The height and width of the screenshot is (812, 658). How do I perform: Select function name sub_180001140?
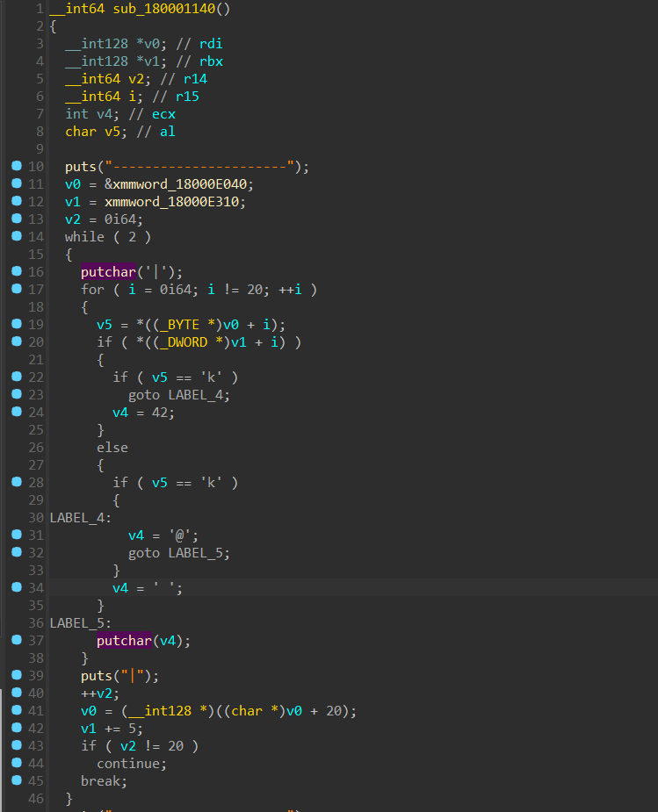pos(163,9)
